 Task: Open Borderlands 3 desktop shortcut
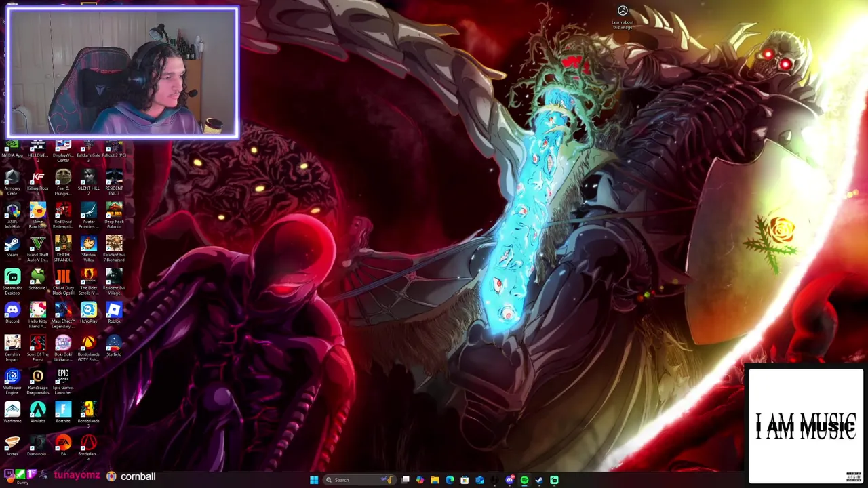click(x=88, y=415)
